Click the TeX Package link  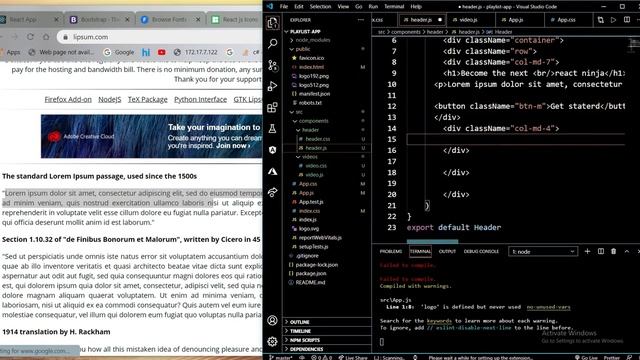click(x=147, y=99)
